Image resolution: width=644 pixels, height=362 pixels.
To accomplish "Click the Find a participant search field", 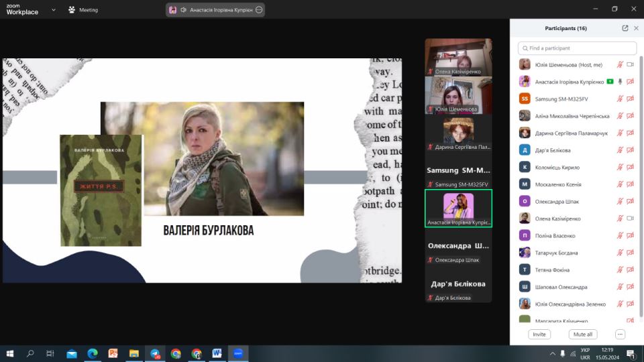I will [577, 48].
